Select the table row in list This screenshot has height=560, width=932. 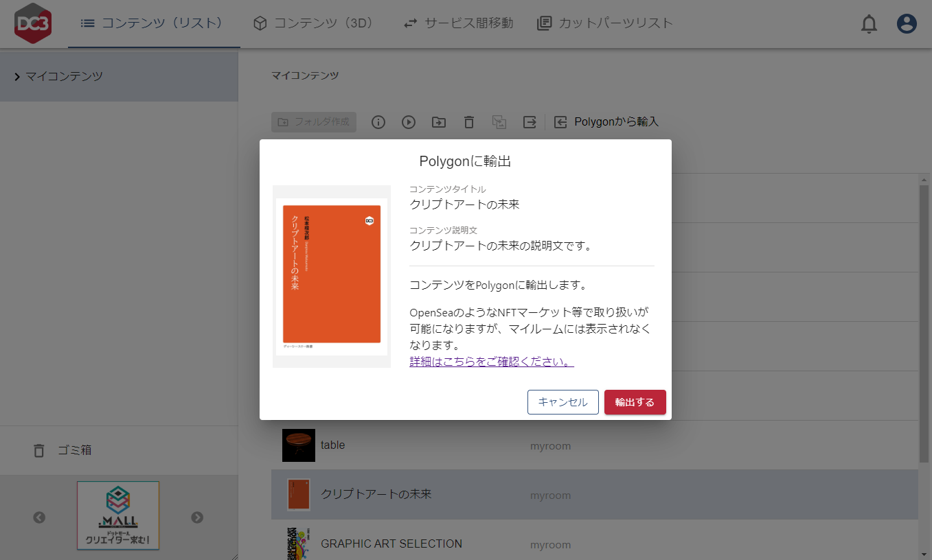[x=595, y=445]
